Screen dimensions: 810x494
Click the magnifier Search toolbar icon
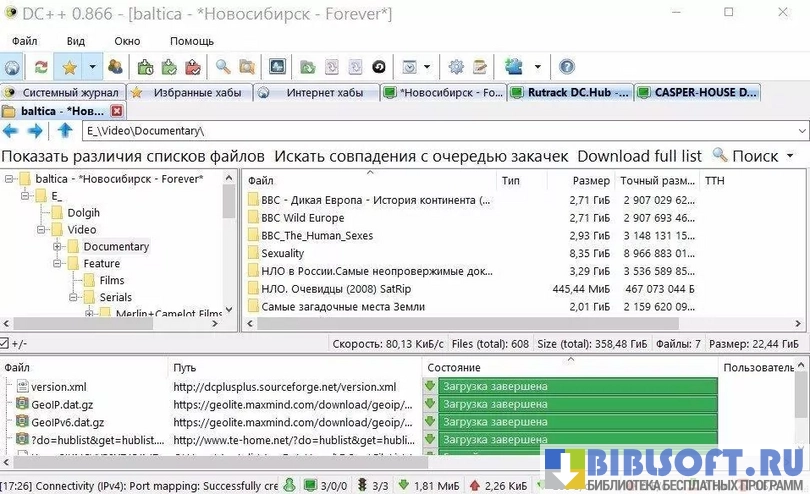pyautogui.click(x=223, y=67)
